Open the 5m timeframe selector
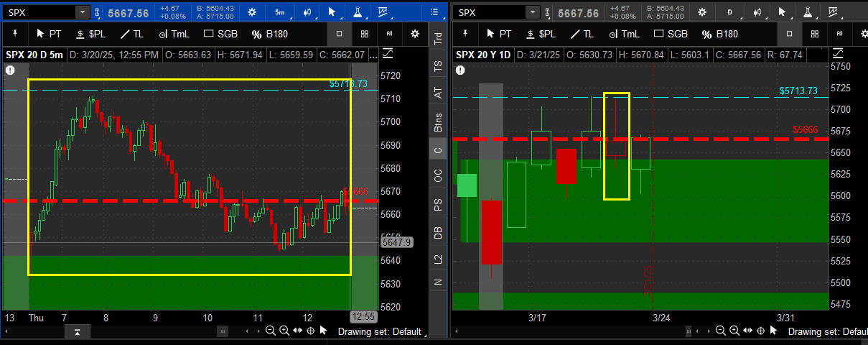Image resolution: width=868 pixels, height=345 pixels. [280, 12]
